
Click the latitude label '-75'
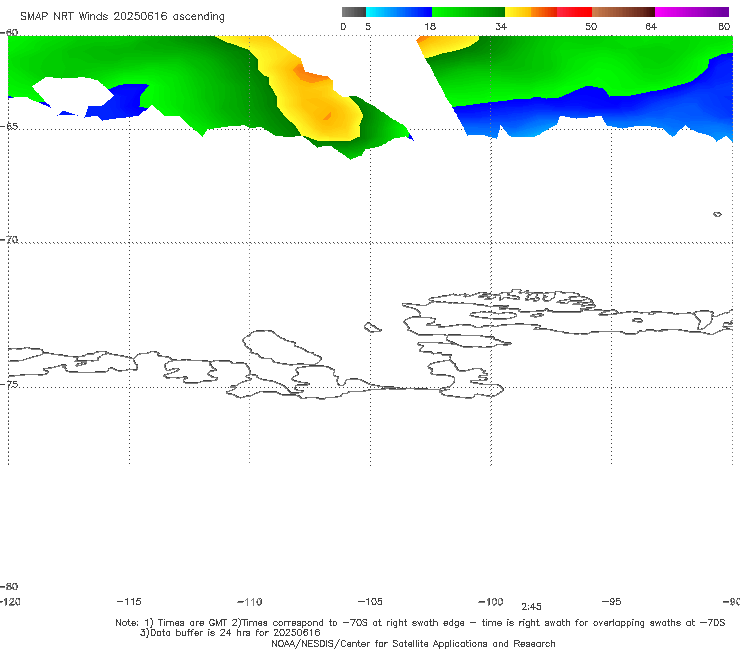click(9, 384)
